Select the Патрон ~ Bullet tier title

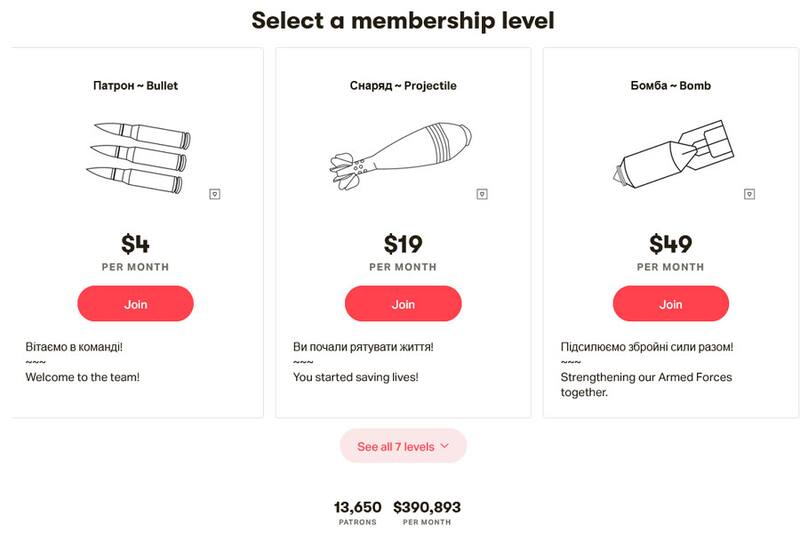pyautogui.click(x=135, y=86)
